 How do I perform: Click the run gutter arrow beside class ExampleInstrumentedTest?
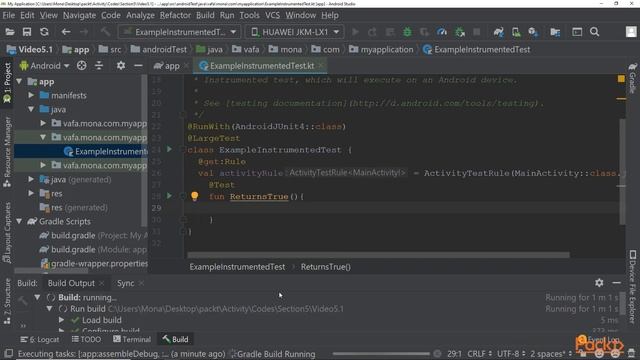(x=169, y=149)
